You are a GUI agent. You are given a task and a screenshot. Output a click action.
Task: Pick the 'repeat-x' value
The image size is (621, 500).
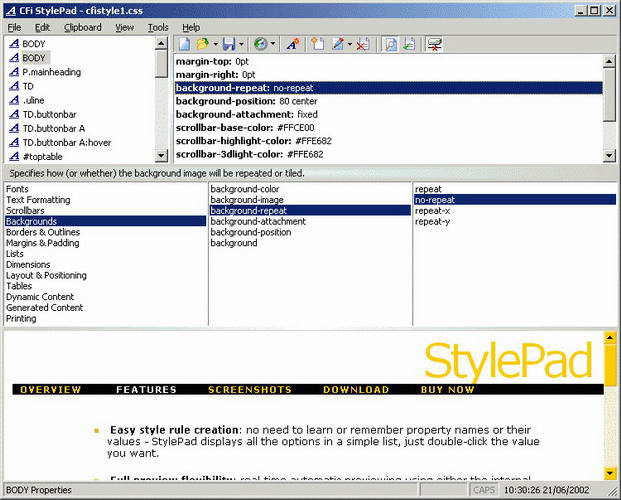point(432,210)
